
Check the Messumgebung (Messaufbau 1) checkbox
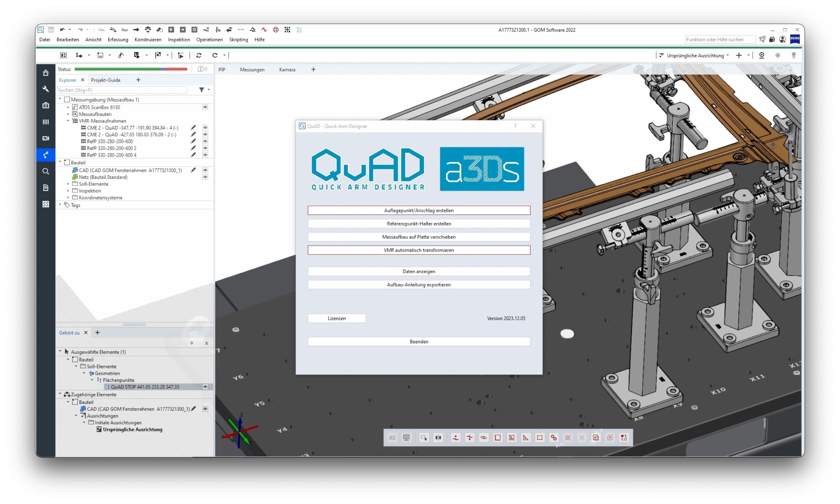[x=67, y=99]
